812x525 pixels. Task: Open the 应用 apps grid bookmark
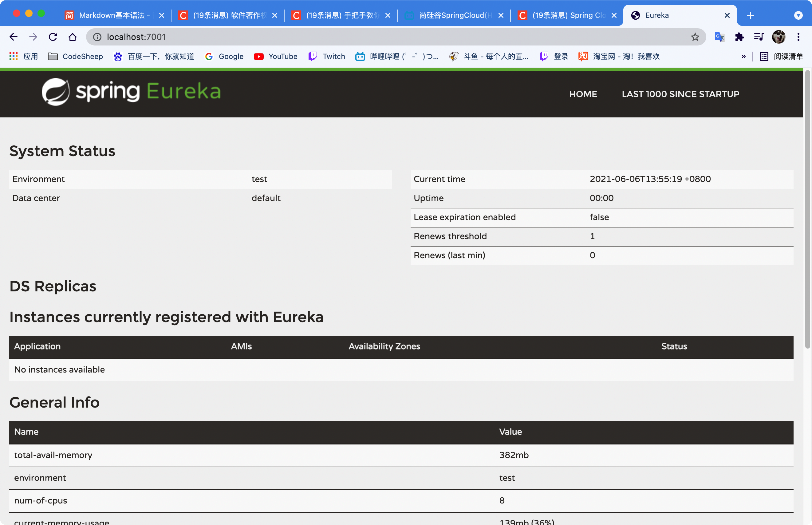click(x=24, y=56)
